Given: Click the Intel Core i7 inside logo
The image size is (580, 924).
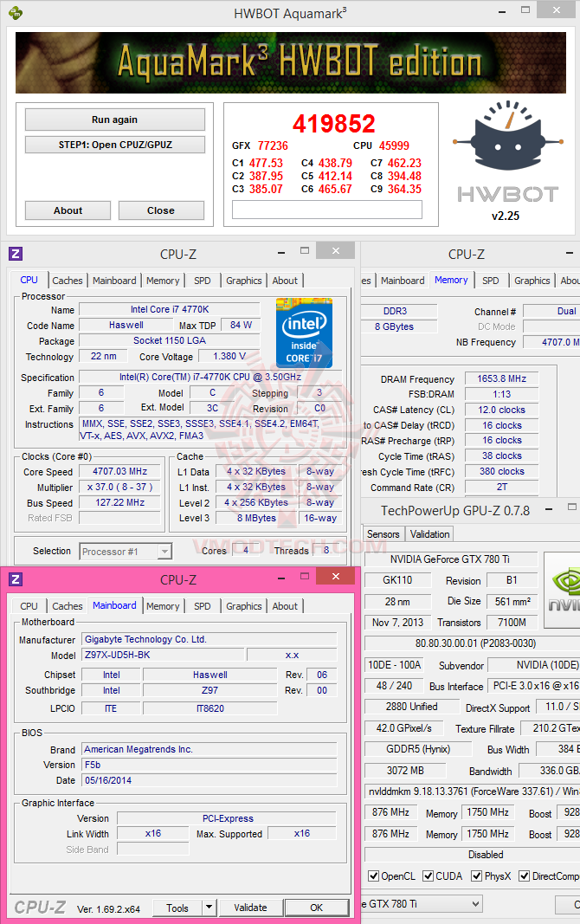Looking at the screenshot, I should (305, 333).
